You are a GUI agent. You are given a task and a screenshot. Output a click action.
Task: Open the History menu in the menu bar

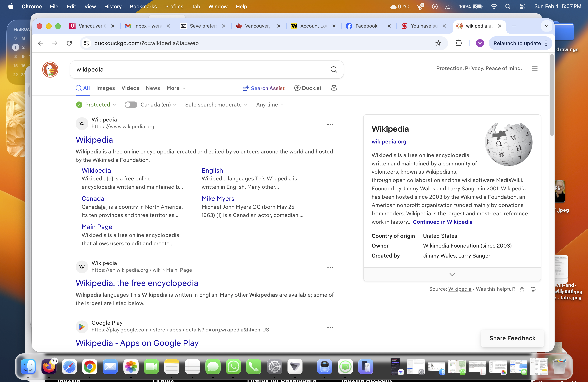click(x=113, y=6)
